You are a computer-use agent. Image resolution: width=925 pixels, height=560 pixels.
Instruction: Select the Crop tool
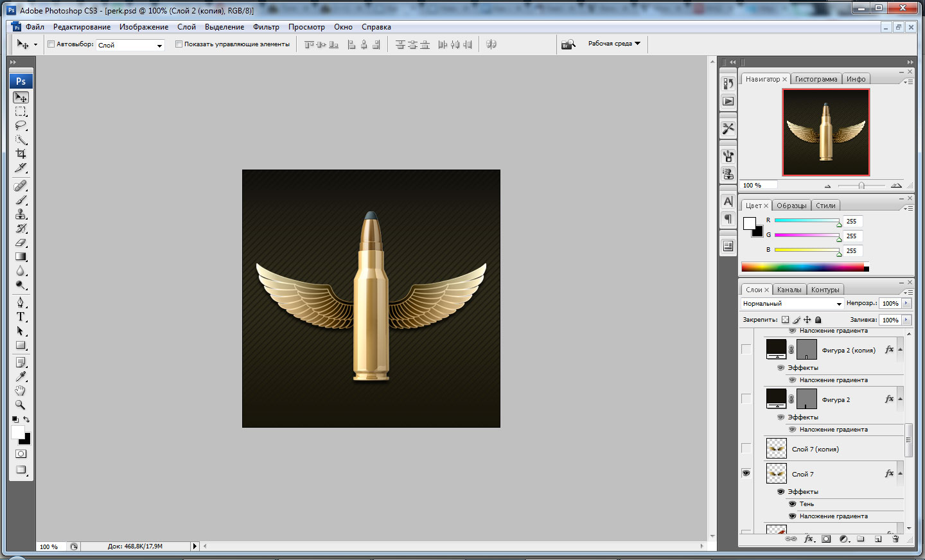tap(21, 154)
